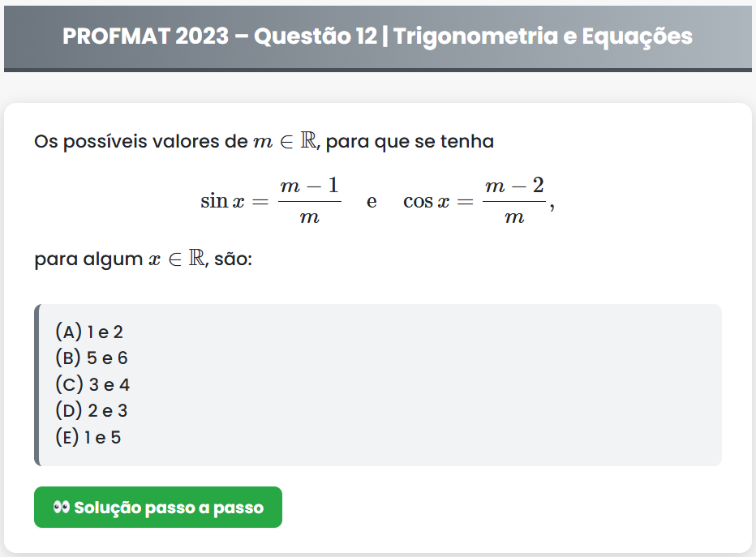Click the "para que se tenha" text
Image resolution: width=756 pixels, height=557 pixels.
pyautogui.click(x=410, y=142)
